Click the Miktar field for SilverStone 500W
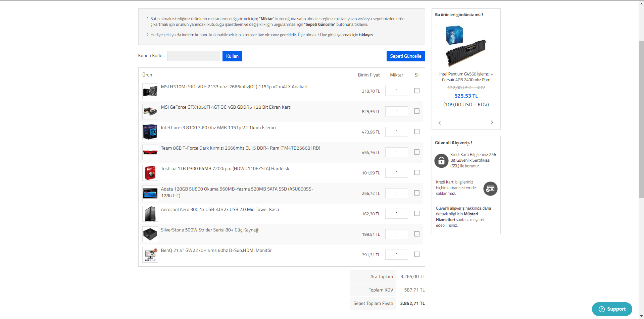Screen dimensions: 644x319 coord(397,234)
